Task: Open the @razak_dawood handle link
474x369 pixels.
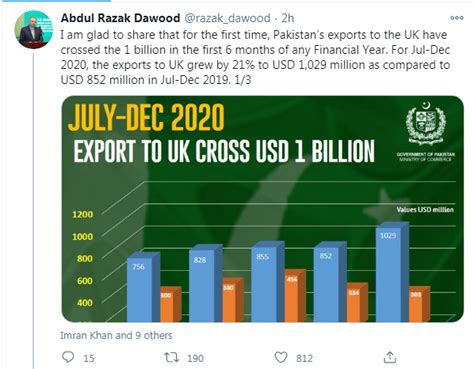Action: 227,18
